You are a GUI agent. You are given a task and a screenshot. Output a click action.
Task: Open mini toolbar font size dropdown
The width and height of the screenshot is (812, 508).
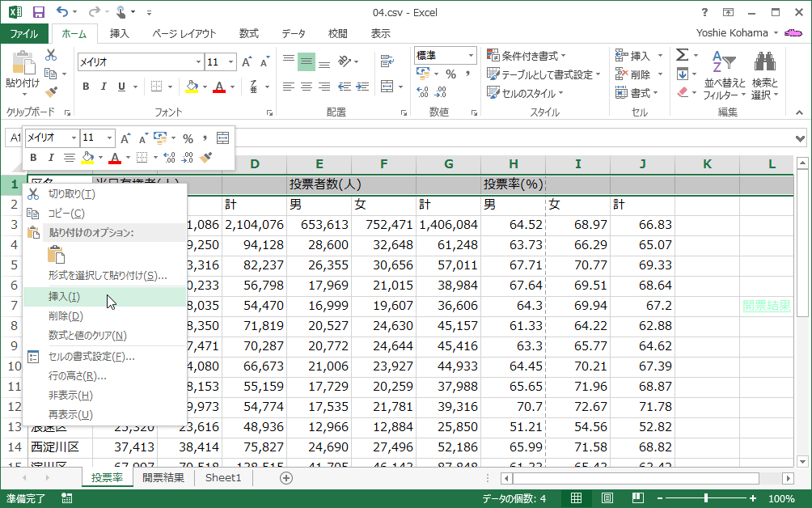point(109,138)
